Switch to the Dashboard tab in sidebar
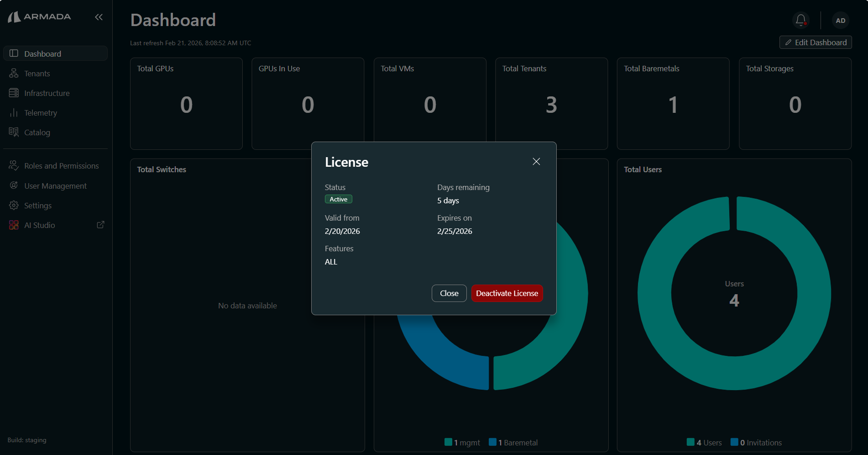 point(43,53)
